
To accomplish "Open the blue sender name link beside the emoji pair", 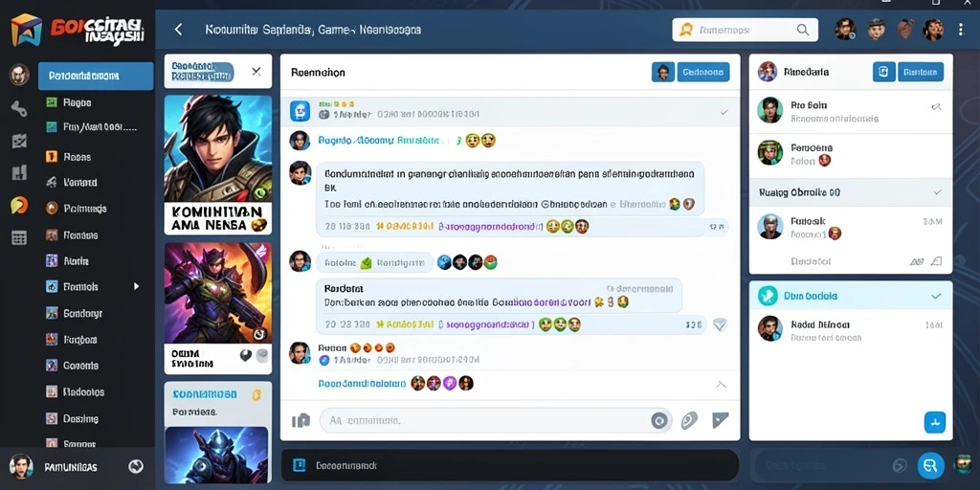I will 384,141.
